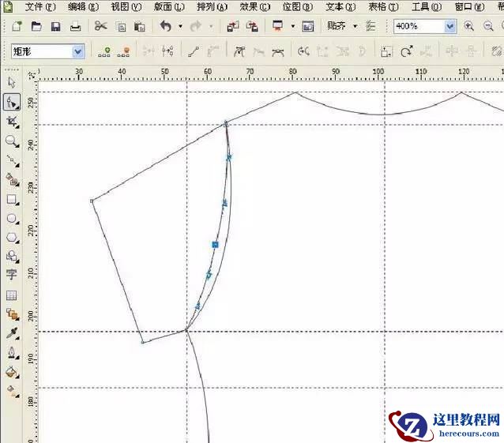504x443 pixels.
Task: Copy the selection using the Copy icon
Action: coord(121,27)
